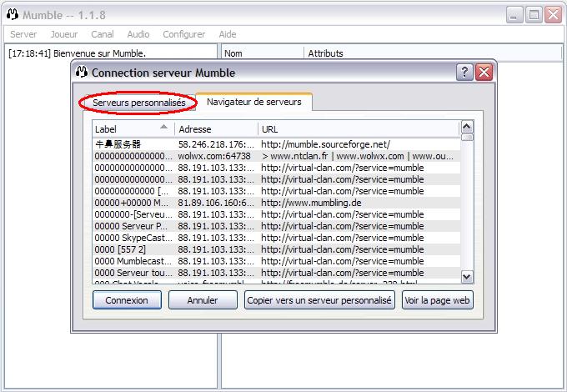Click the dialog help question mark button
Screen dimensions: 567x392
click(x=464, y=73)
